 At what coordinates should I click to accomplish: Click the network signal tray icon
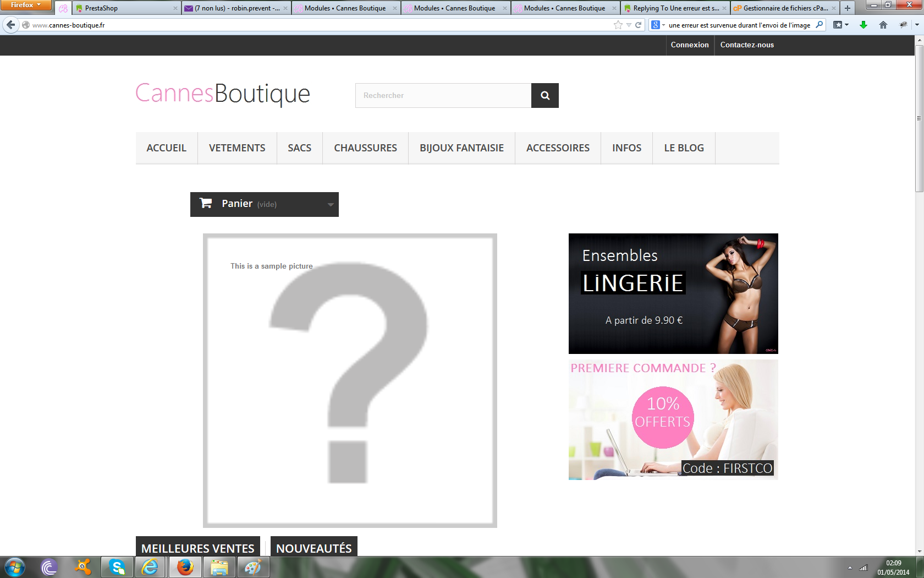tap(864, 568)
